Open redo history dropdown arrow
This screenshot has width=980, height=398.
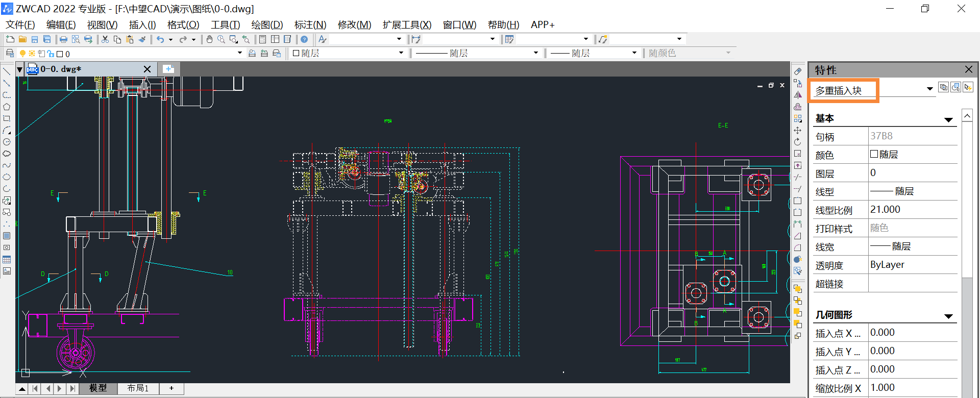click(193, 39)
